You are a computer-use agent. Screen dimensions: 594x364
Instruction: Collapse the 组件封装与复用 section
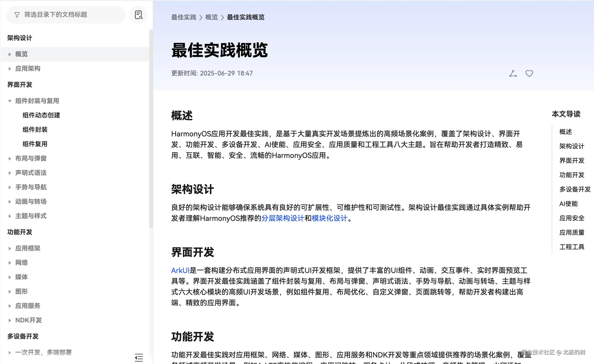(x=10, y=101)
